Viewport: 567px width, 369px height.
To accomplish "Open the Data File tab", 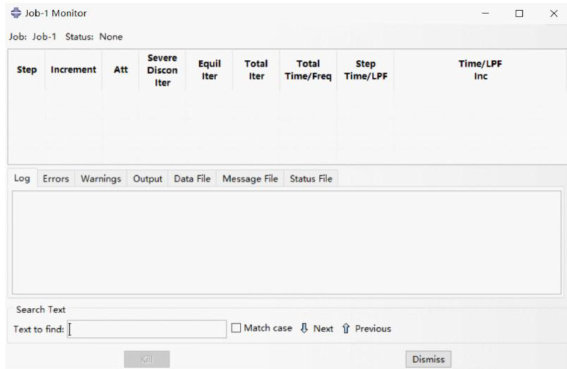I will [192, 178].
